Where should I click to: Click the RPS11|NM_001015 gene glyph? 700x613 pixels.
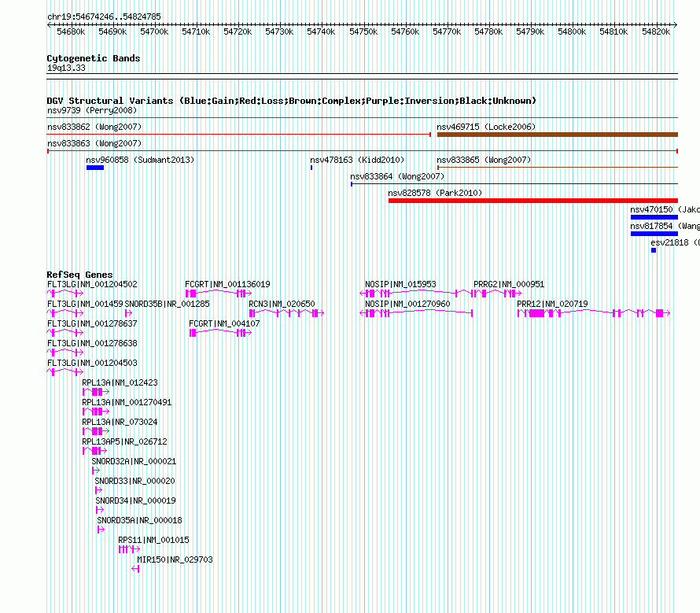(x=130, y=549)
